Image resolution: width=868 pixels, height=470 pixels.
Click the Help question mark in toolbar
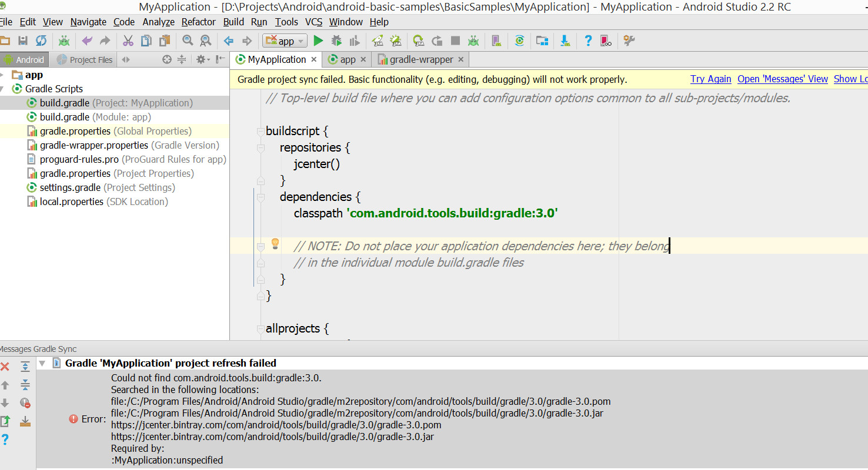click(x=587, y=41)
